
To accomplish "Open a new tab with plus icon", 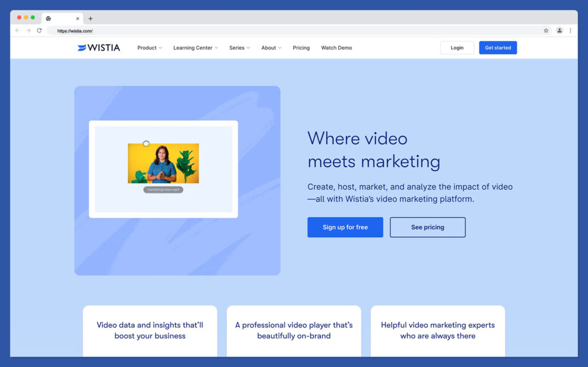I will tap(90, 18).
